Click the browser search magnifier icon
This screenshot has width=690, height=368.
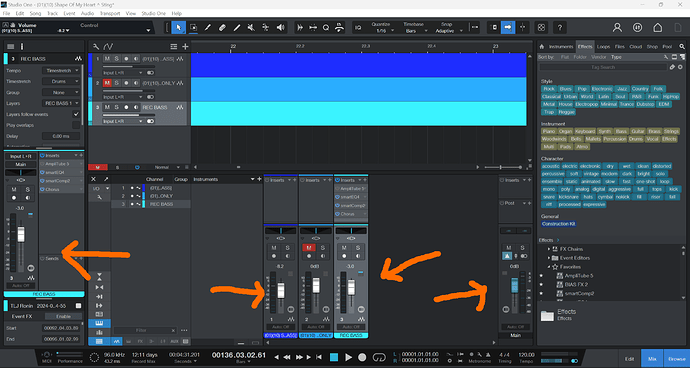coord(682,46)
